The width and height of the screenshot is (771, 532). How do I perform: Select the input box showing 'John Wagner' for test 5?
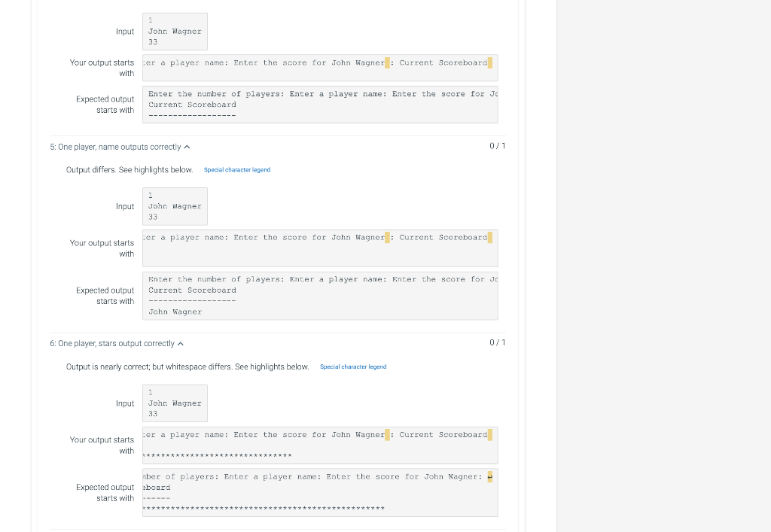point(175,206)
